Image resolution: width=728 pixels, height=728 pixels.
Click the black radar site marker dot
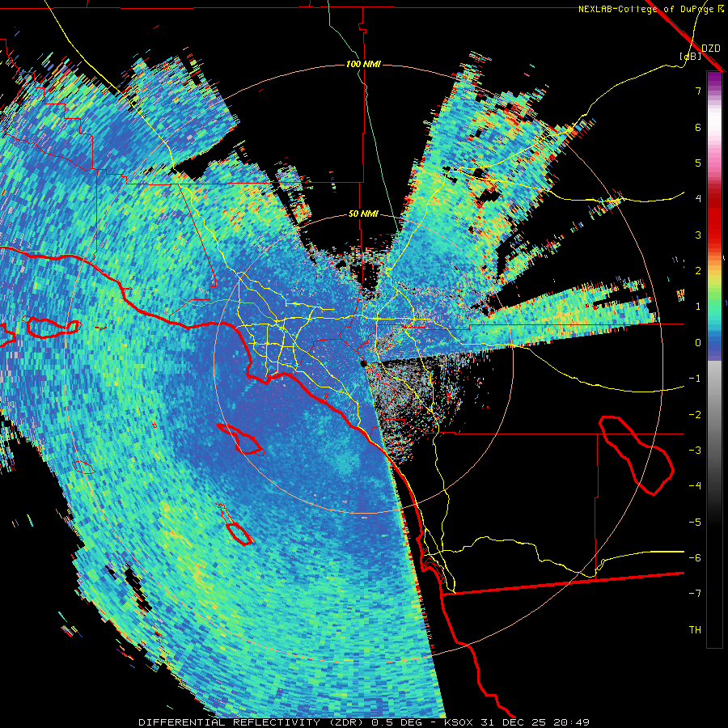[x=363, y=363]
